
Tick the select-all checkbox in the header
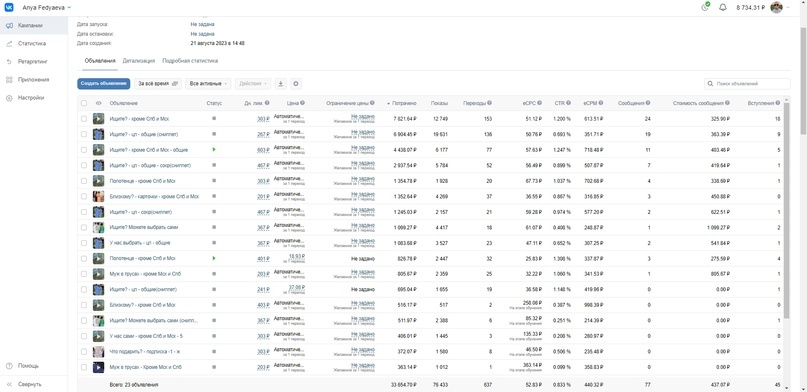tap(84, 103)
